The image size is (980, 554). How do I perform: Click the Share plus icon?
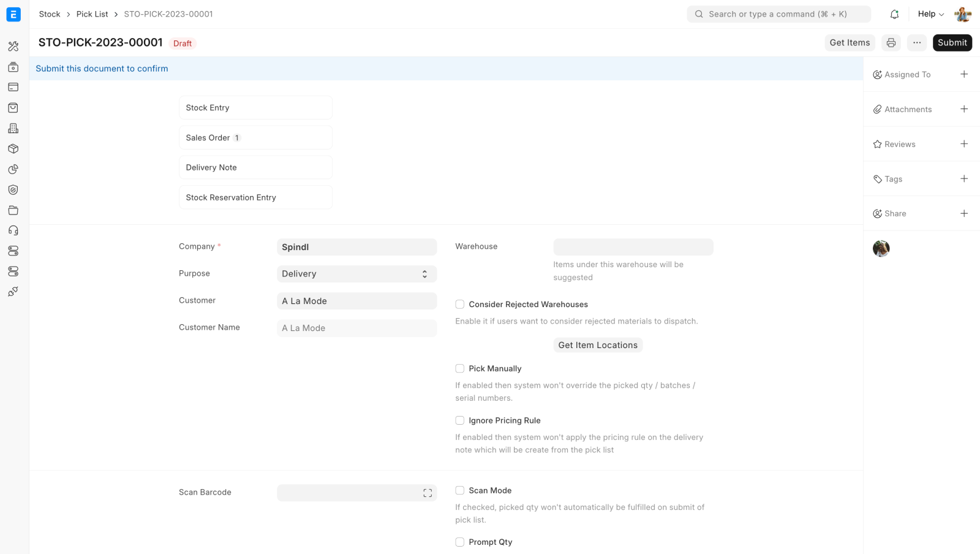964,213
